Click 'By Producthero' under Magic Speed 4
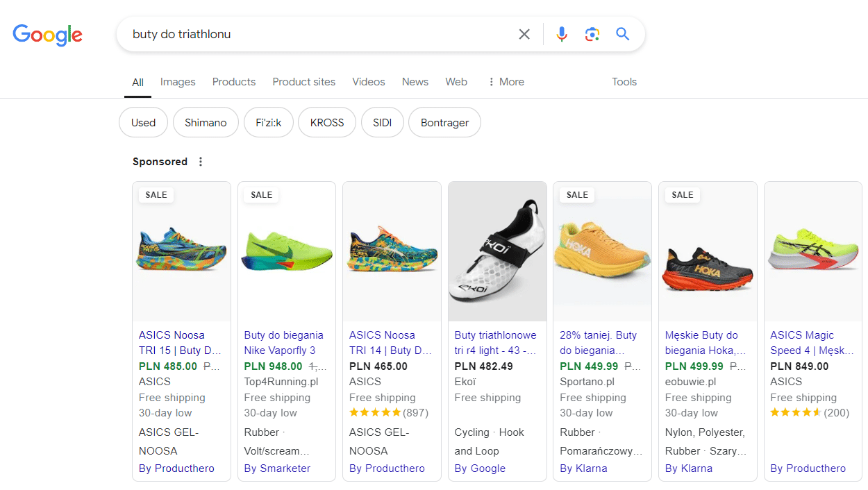The image size is (868, 490). tap(808, 468)
